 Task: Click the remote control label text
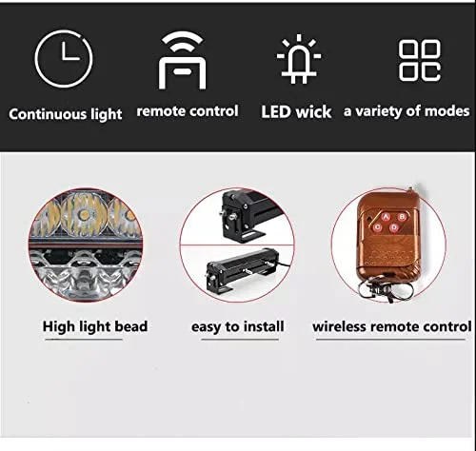click(188, 111)
